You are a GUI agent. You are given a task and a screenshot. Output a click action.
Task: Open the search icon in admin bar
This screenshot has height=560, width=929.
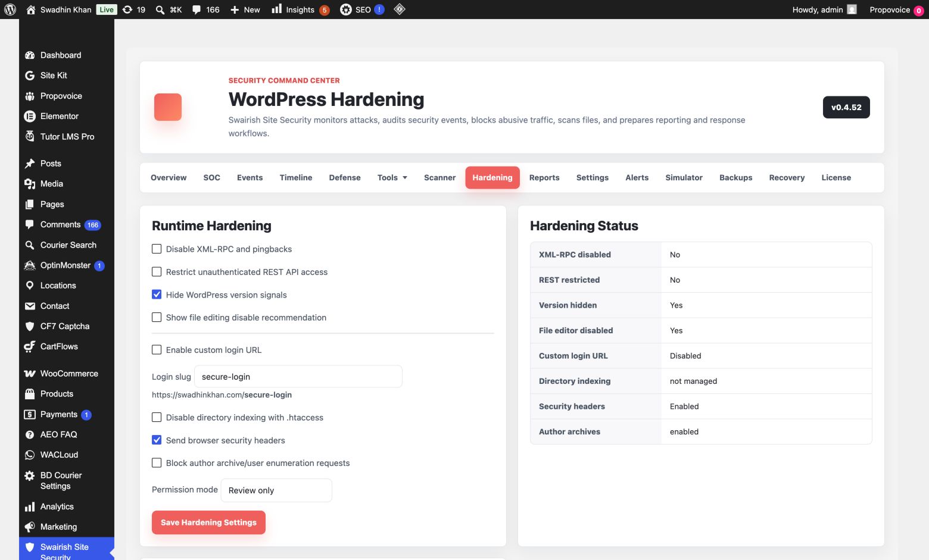pos(160,10)
